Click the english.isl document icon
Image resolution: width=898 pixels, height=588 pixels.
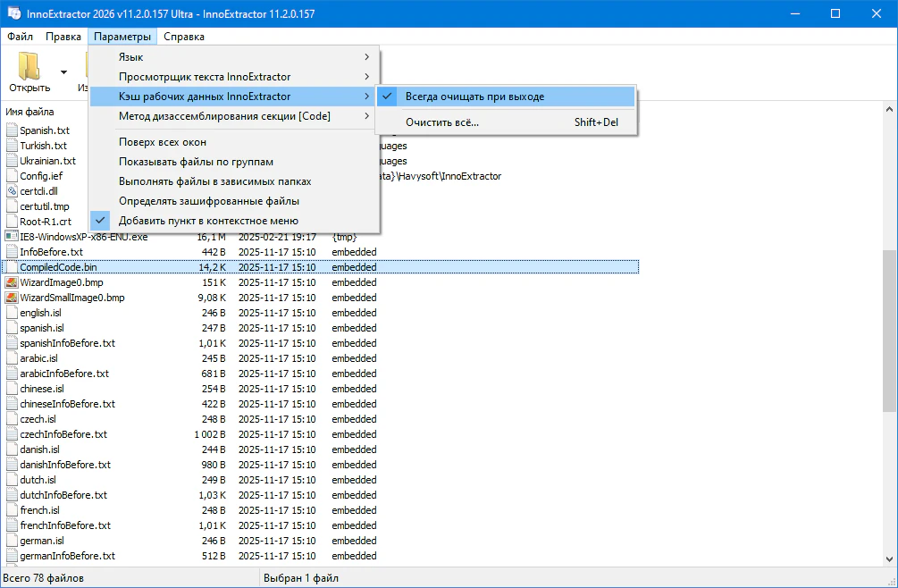click(x=12, y=313)
